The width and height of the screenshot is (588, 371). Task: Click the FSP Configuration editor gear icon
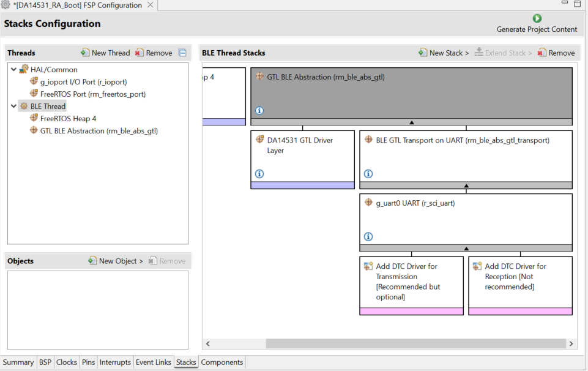click(6, 5)
